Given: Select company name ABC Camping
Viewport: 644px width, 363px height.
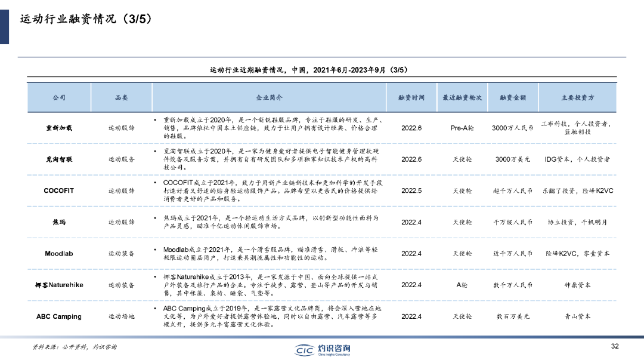Looking at the screenshot, I should pos(58,316).
